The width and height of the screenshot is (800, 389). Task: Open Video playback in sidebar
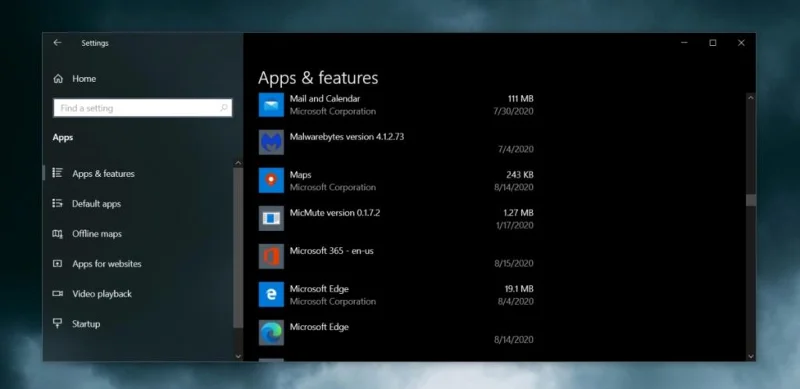[x=102, y=294]
